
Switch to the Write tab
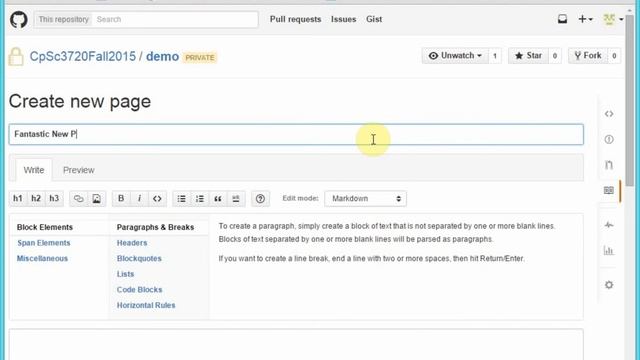coord(34,170)
